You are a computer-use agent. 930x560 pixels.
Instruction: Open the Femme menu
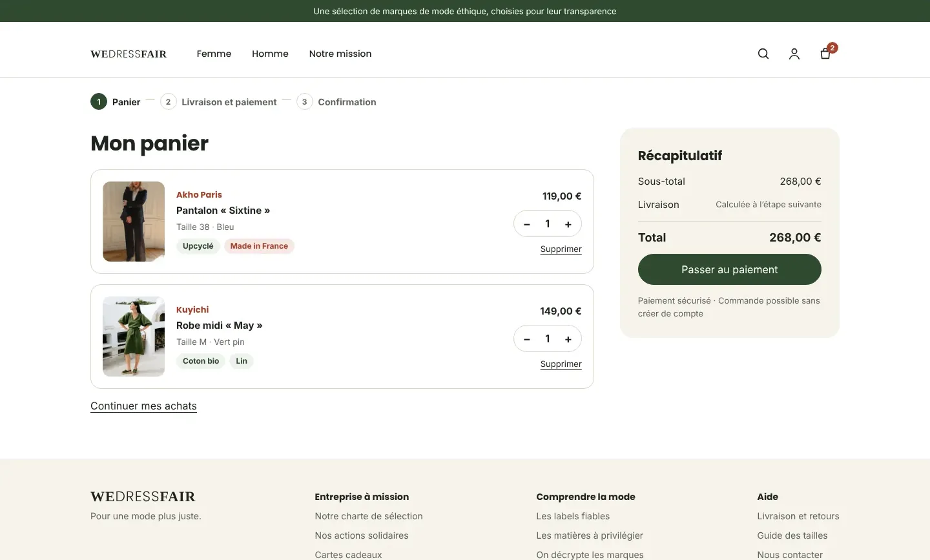point(214,54)
